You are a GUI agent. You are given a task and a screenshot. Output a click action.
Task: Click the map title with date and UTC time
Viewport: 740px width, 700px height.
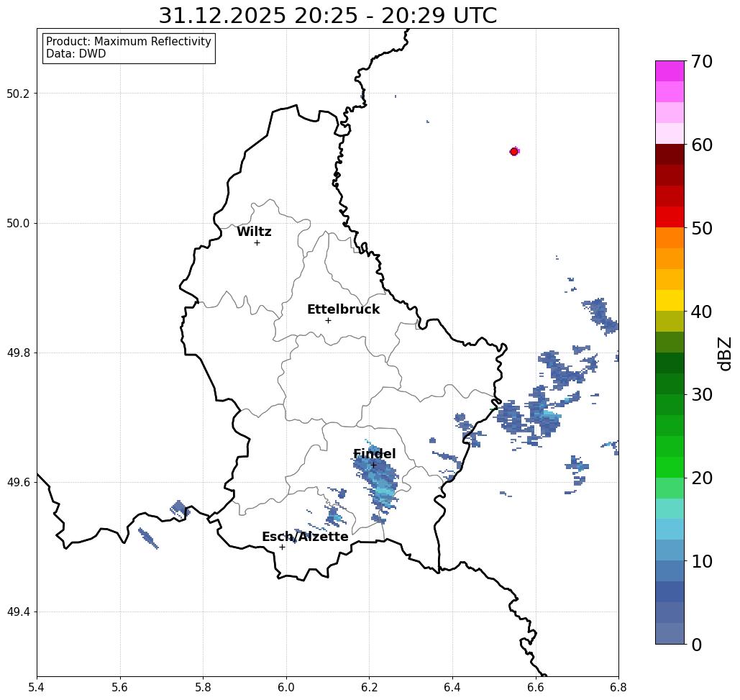pyautogui.click(x=327, y=15)
